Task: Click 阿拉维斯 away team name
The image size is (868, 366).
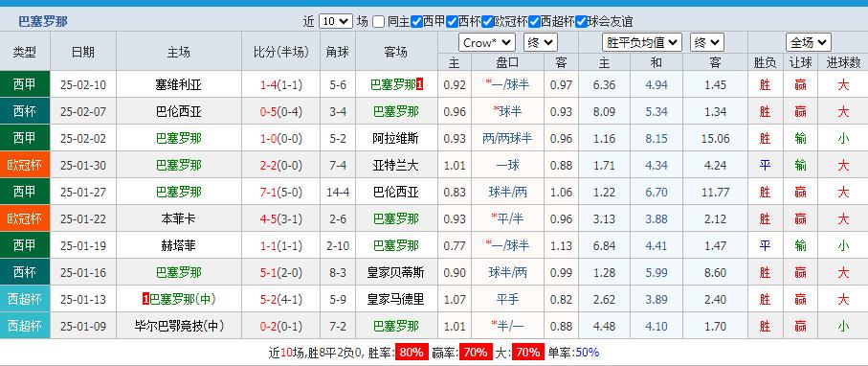Action: (396, 138)
